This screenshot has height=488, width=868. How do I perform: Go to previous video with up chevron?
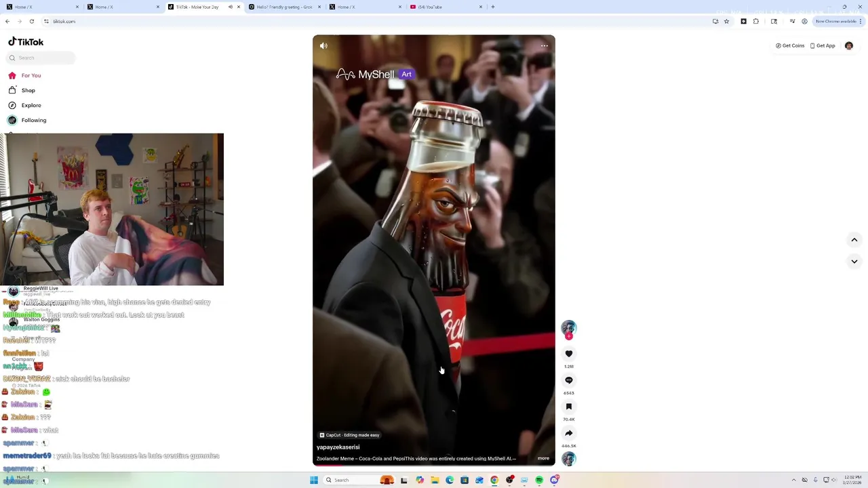click(x=854, y=240)
